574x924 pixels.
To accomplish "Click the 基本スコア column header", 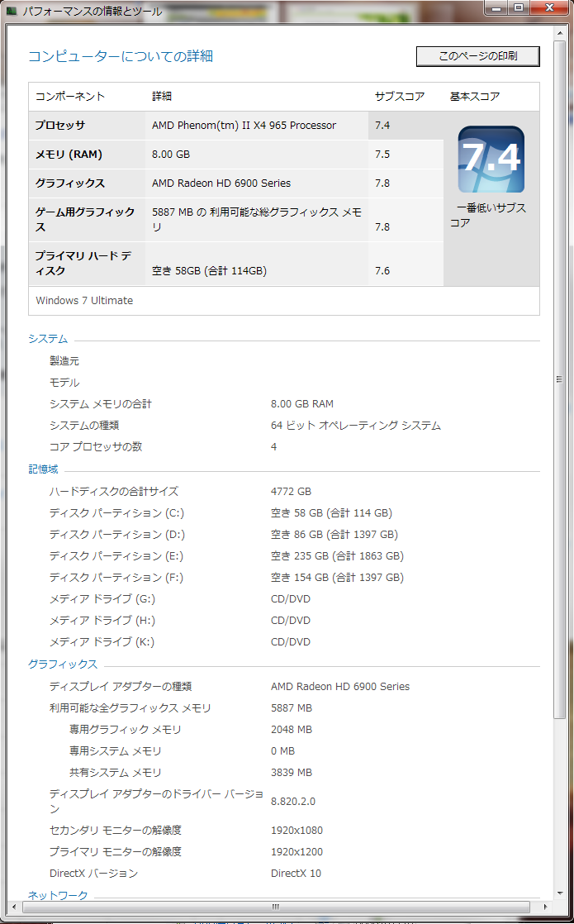I will (475, 97).
